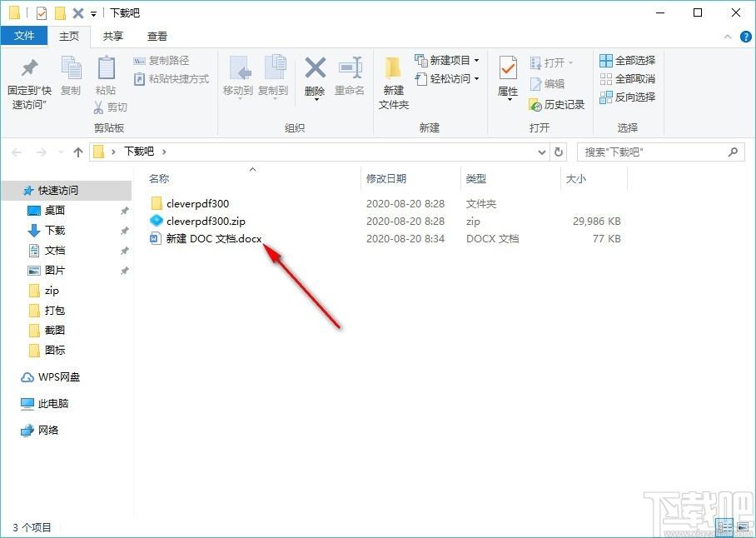Click the Forward navigation arrow
The width and height of the screenshot is (756, 538).
pyautogui.click(x=42, y=152)
